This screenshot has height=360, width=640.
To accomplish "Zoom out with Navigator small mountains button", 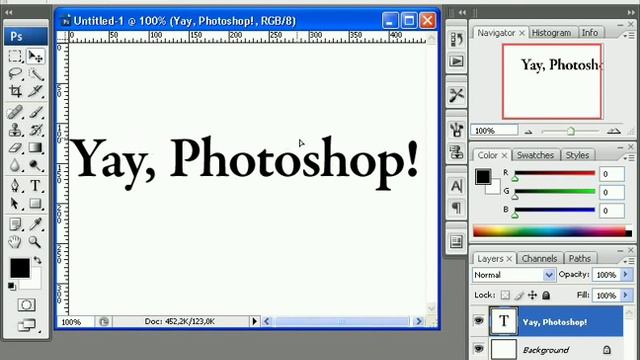I will (x=528, y=131).
